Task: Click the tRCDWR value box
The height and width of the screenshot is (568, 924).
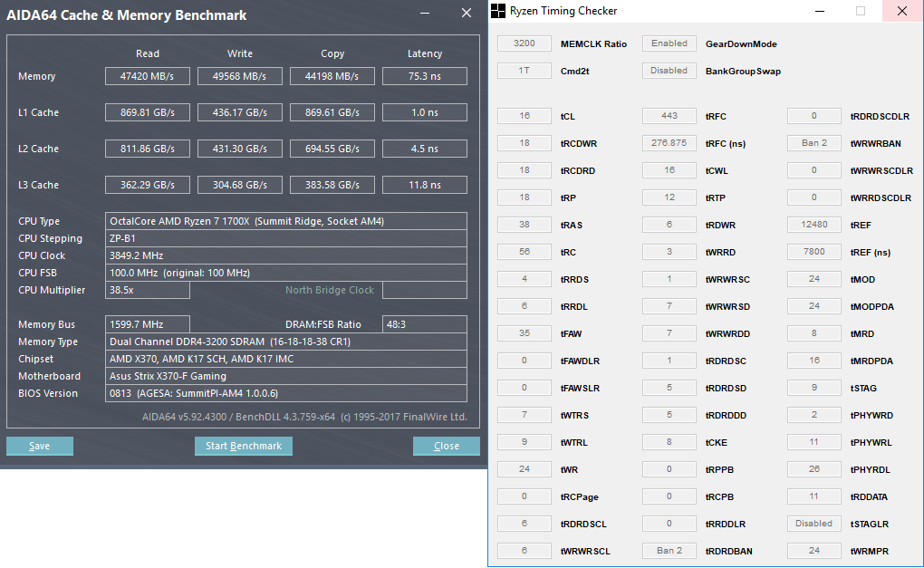Action: tap(525, 142)
